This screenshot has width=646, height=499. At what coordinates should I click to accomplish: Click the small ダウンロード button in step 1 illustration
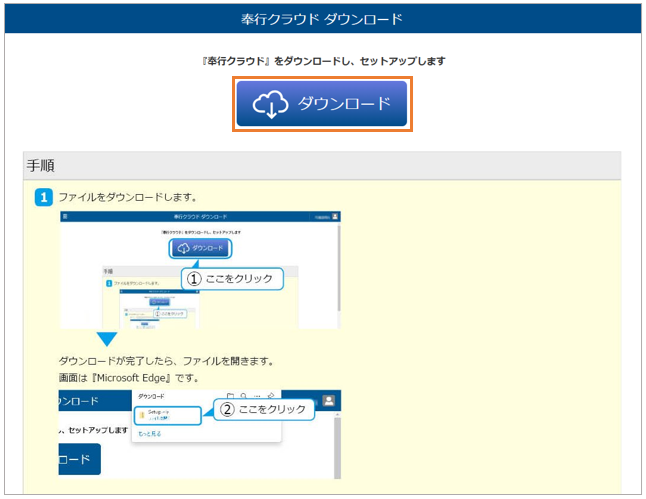pyautogui.click(x=200, y=248)
